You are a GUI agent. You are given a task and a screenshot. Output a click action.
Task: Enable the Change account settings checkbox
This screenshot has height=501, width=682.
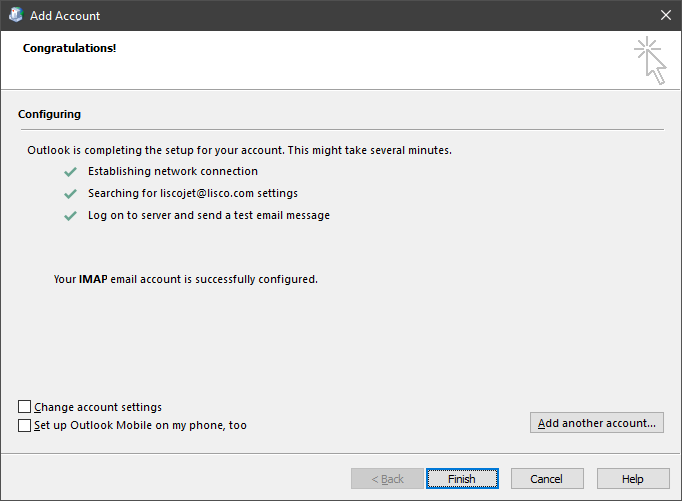[x=24, y=407]
